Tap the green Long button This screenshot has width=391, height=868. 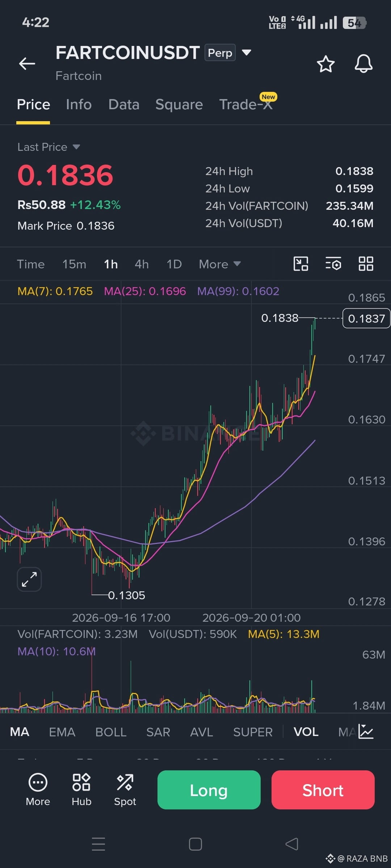click(x=209, y=790)
